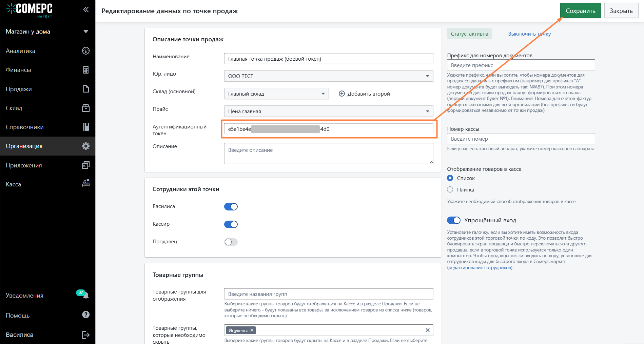Click the Выключить точку link
Image resolution: width=644 pixels, height=344 pixels.
tap(529, 34)
